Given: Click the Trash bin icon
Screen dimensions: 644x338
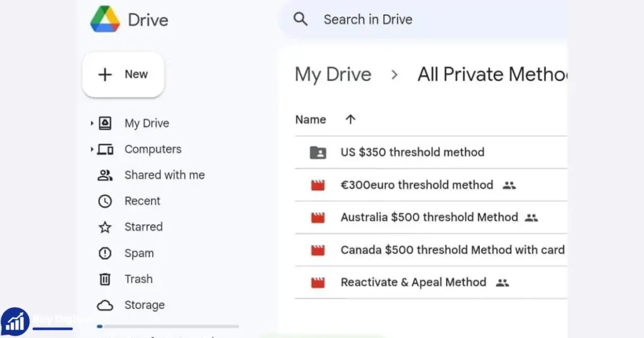Looking at the screenshot, I should pos(105,279).
